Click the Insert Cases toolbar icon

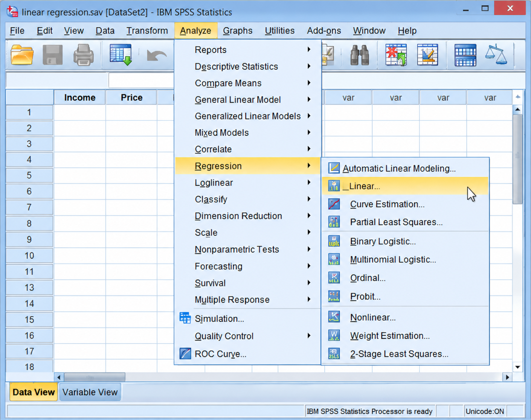click(x=396, y=55)
